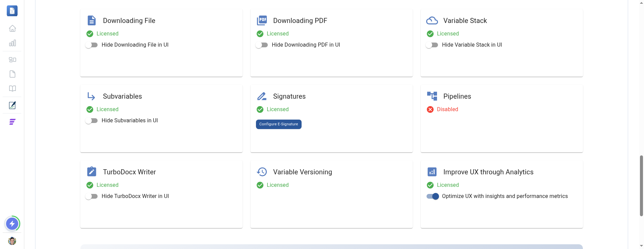Click green check icon under Variable Versioning
Image resolution: width=644 pixels, height=249 pixels.
(260, 185)
